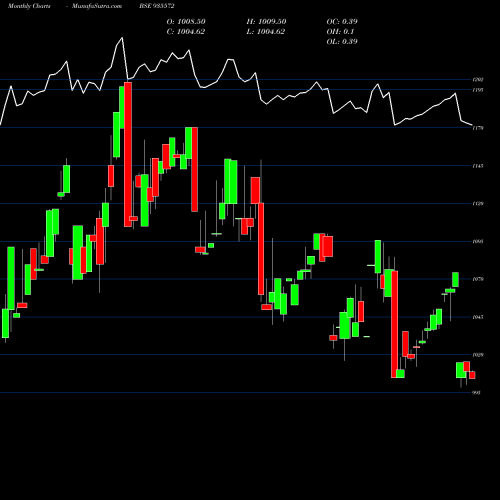Screen dimensions: 500x500
Task: Select the close value "C: 1004.62"
Action: (186, 32)
